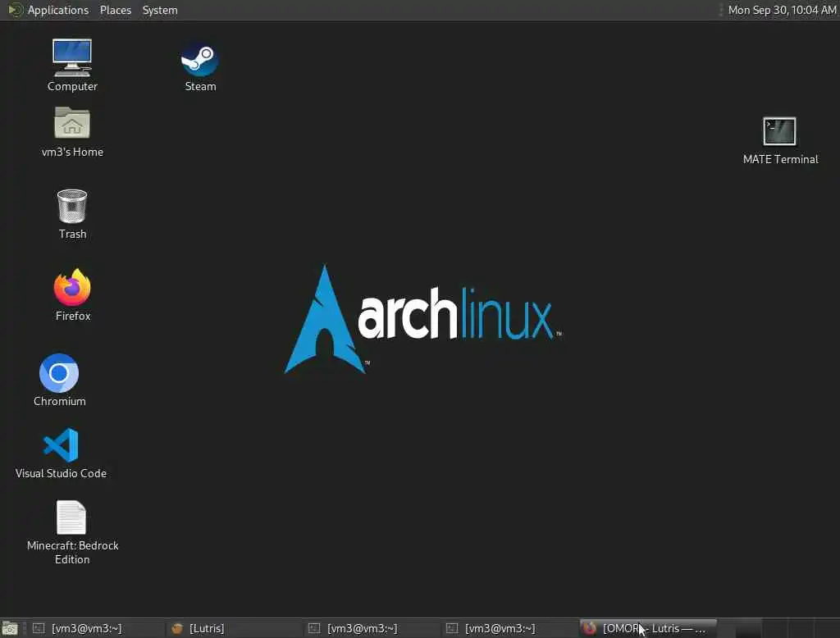Click the show desktop button in the bottom panel
The width and height of the screenshot is (840, 638).
(10, 628)
